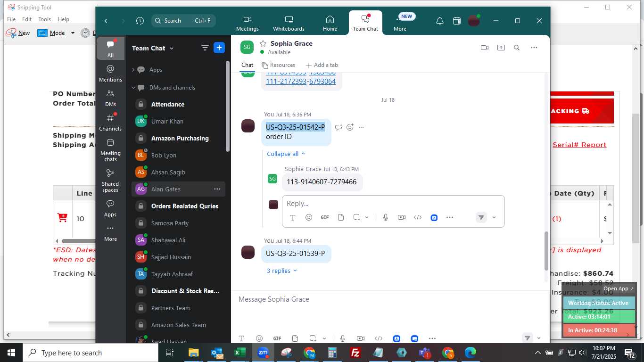The height and width of the screenshot is (362, 644).
Task: Click the Serial# Report link behind Zoom
Action: (579, 145)
